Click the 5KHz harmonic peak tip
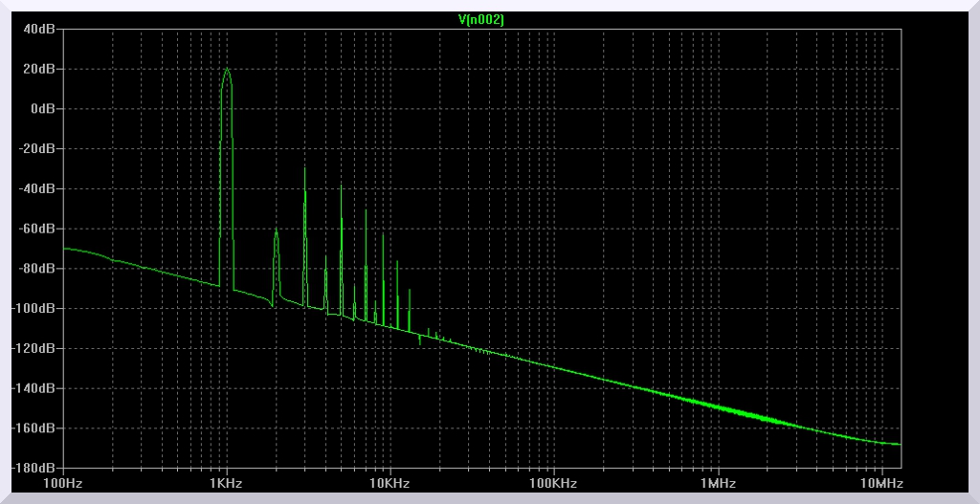Viewport: 980px width, 504px height. click(x=341, y=185)
